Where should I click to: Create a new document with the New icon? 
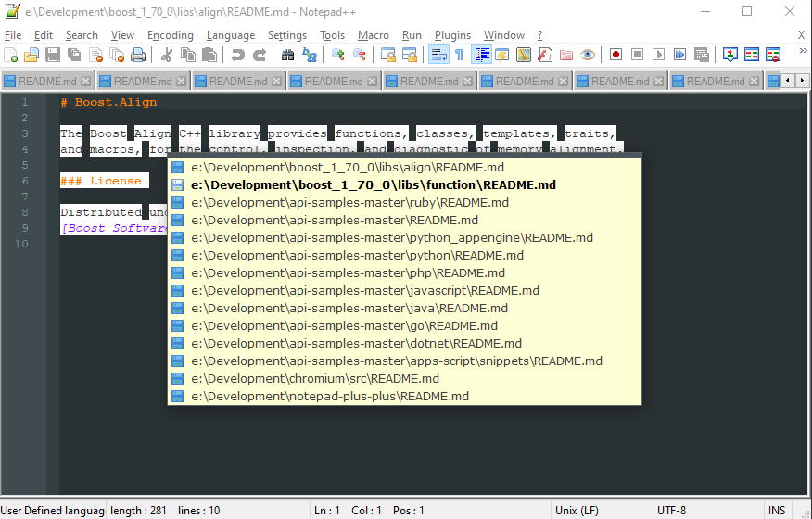11,55
